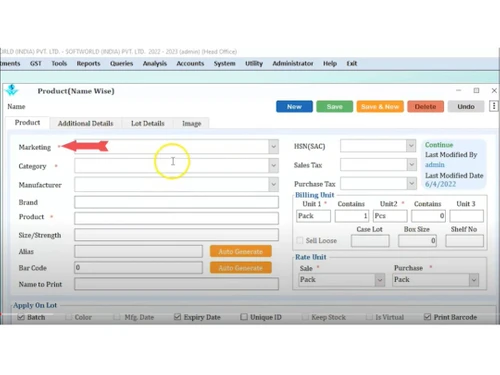
Task: Switch to the Image tab
Action: coord(192,123)
